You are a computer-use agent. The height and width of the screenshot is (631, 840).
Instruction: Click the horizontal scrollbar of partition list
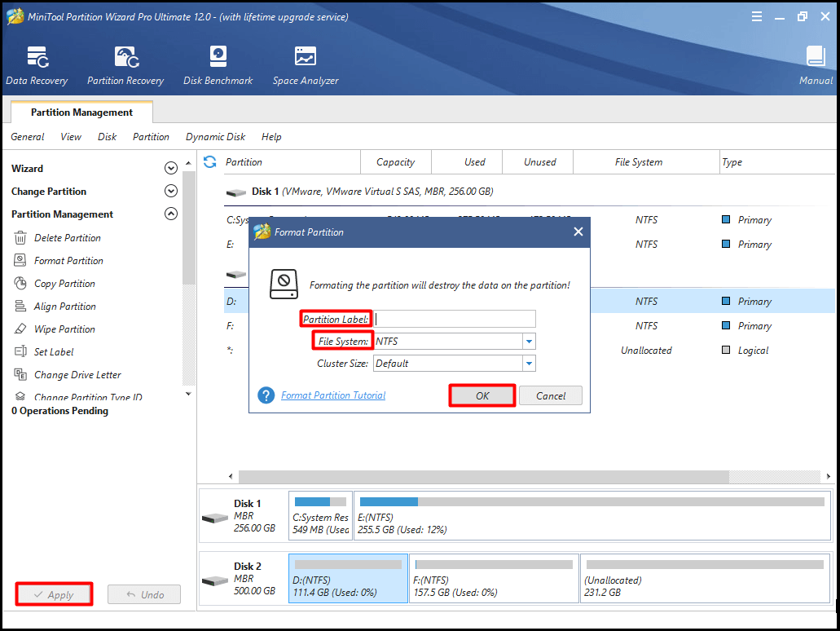pos(483,476)
